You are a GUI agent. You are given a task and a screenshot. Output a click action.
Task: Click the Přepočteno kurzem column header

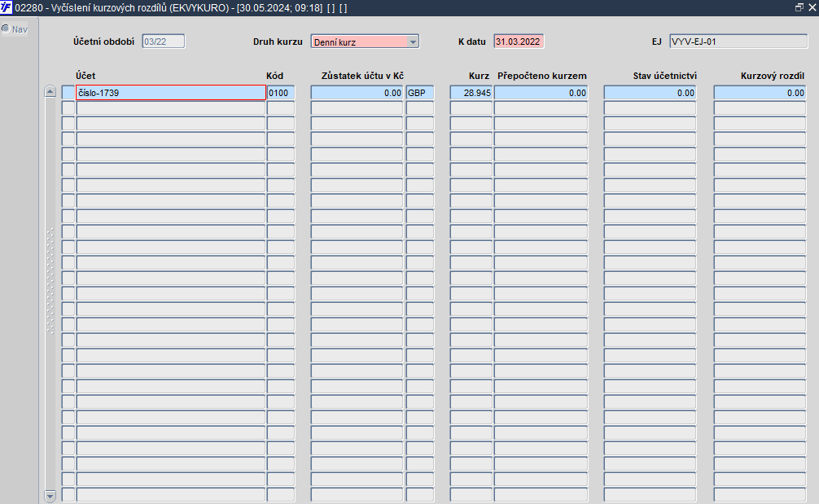(x=542, y=76)
